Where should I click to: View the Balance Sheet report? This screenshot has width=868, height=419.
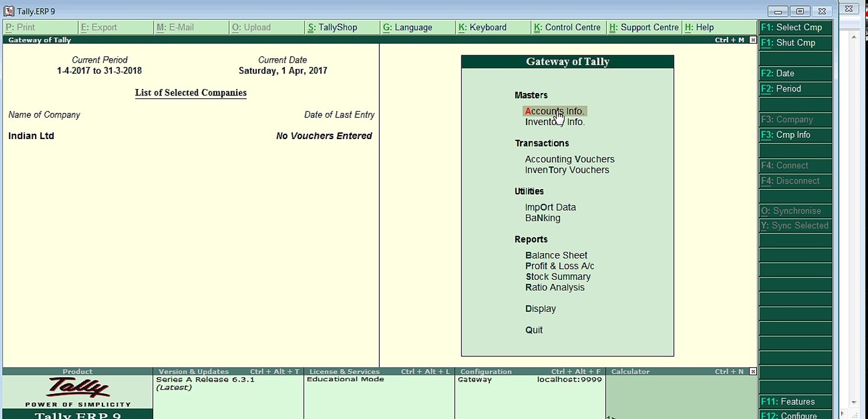pos(556,255)
